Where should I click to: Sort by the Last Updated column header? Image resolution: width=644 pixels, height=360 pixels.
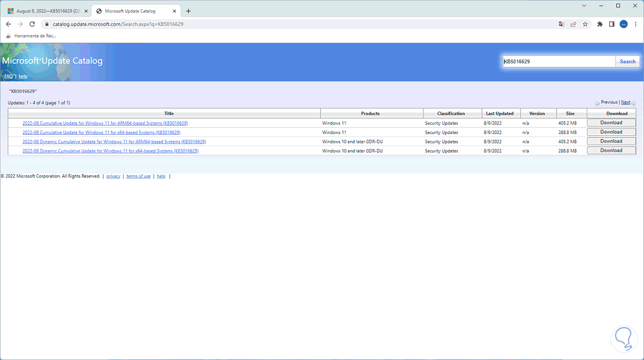(500, 113)
